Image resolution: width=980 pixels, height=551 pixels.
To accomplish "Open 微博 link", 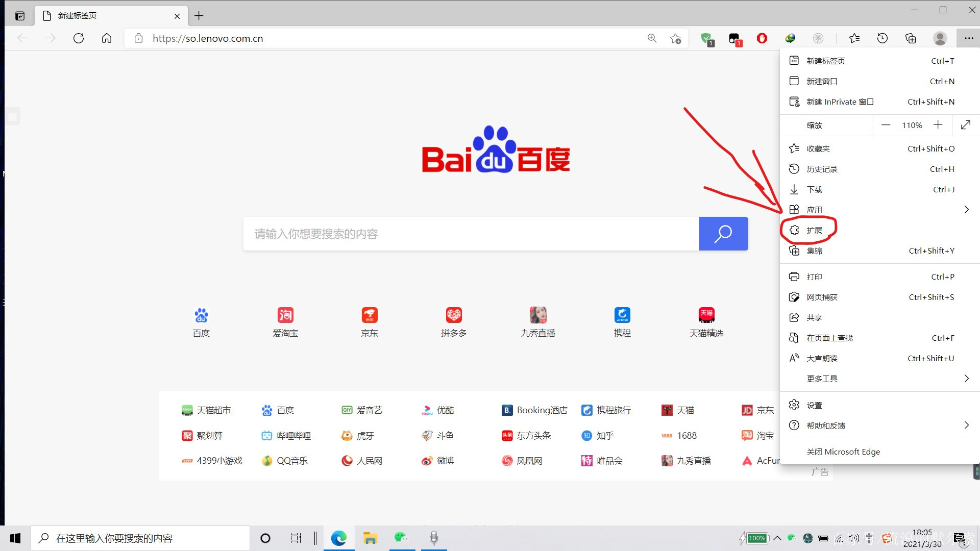I will (x=438, y=461).
